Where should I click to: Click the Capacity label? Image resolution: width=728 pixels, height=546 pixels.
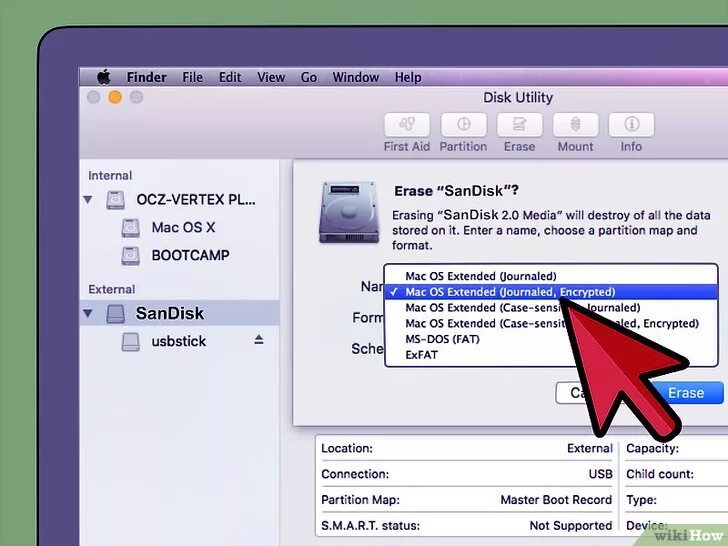(652, 448)
